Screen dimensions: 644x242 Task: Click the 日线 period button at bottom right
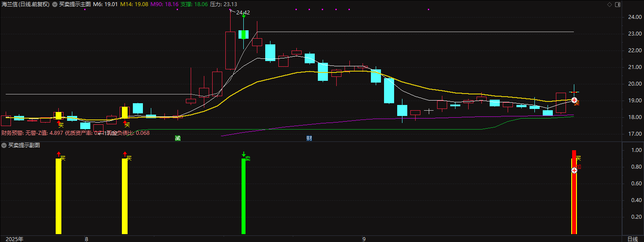click(633, 239)
